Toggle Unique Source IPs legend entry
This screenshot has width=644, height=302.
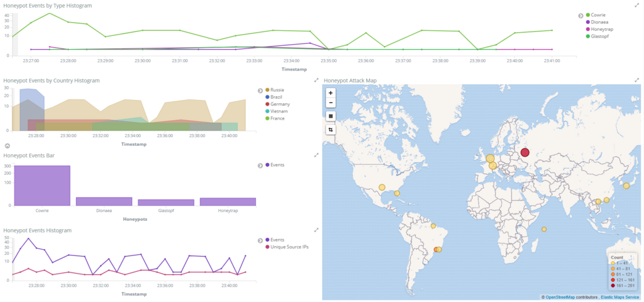(287, 247)
